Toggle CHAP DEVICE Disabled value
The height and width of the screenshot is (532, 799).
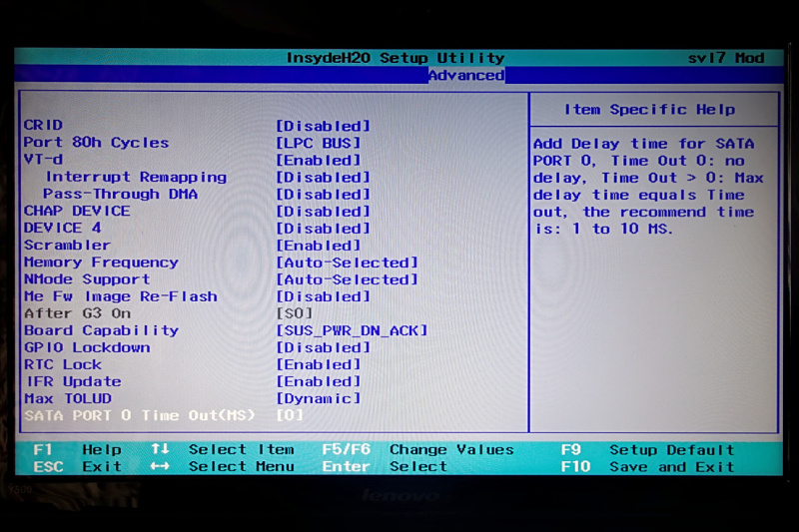[x=323, y=212]
